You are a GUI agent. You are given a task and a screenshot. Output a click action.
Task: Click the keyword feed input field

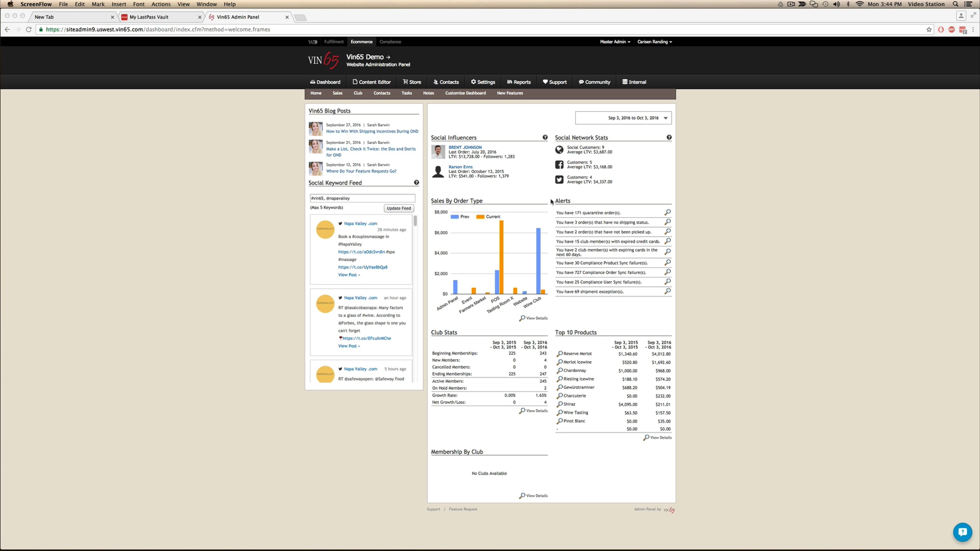[x=362, y=198]
